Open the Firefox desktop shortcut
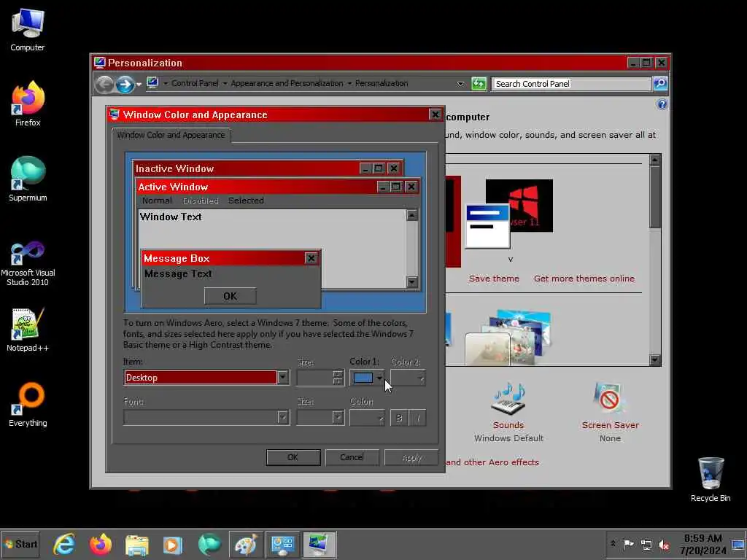The width and height of the screenshot is (747, 560). 28,104
